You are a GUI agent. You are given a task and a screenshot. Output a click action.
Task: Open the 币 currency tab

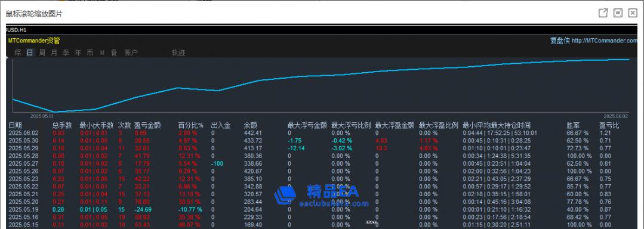click(90, 52)
